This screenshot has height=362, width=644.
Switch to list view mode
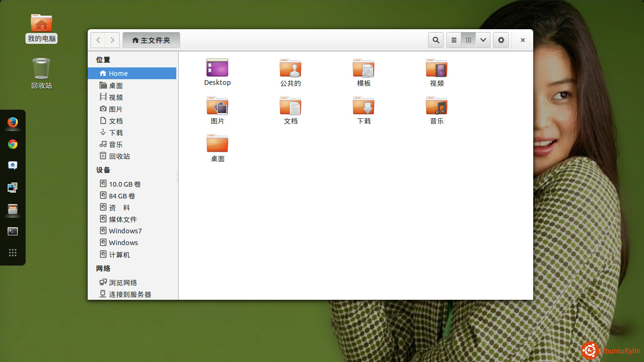(454, 40)
